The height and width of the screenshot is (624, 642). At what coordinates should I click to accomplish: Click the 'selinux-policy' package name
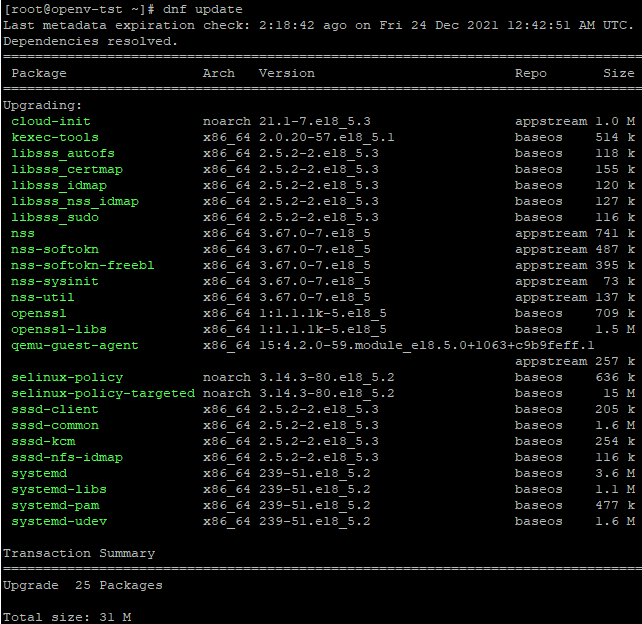click(67, 377)
